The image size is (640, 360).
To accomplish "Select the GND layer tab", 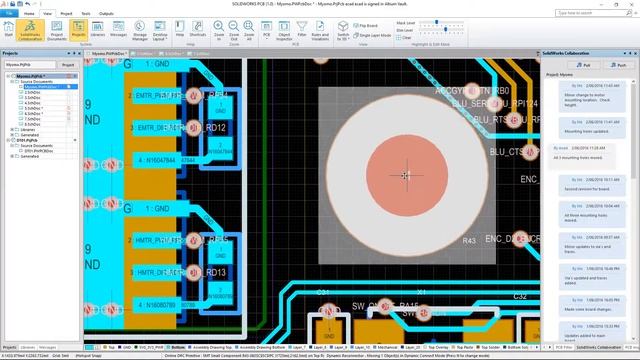I will click(x=125, y=347).
